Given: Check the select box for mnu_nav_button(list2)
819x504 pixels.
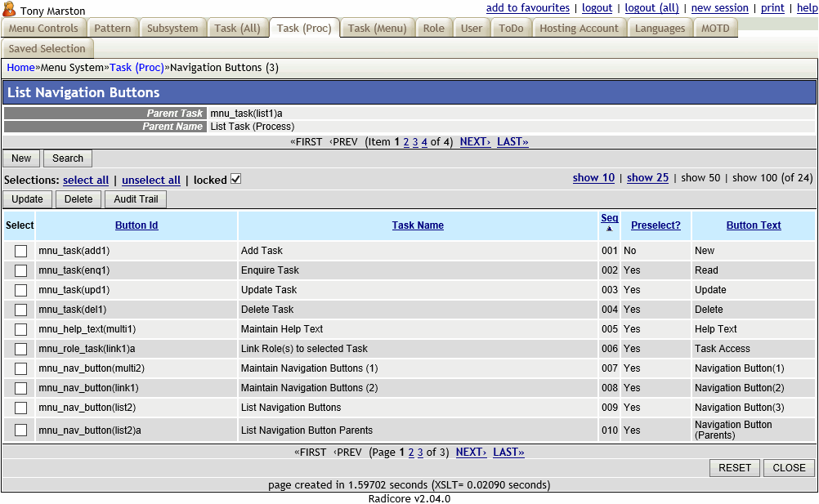Looking at the screenshot, I should 20,407.
